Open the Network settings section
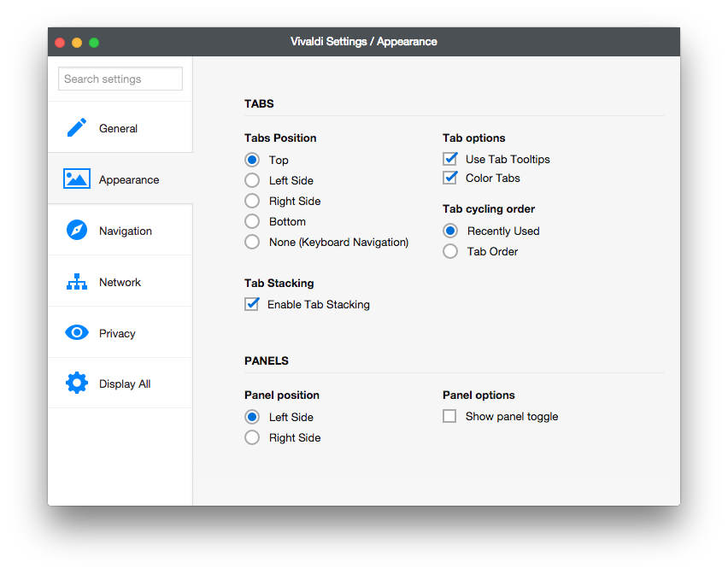The height and width of the screenshot is (574, 728). [120, 282]
